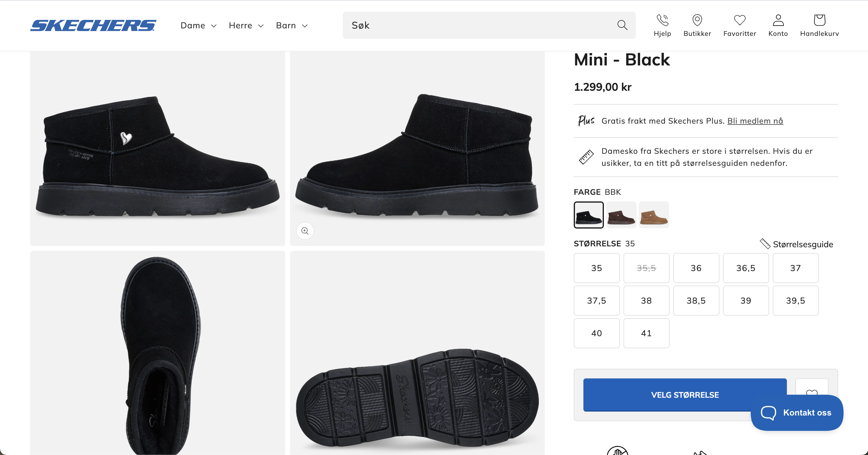Open Konto account icon
This screenshot has width=868, height=455.
[778, 21]
